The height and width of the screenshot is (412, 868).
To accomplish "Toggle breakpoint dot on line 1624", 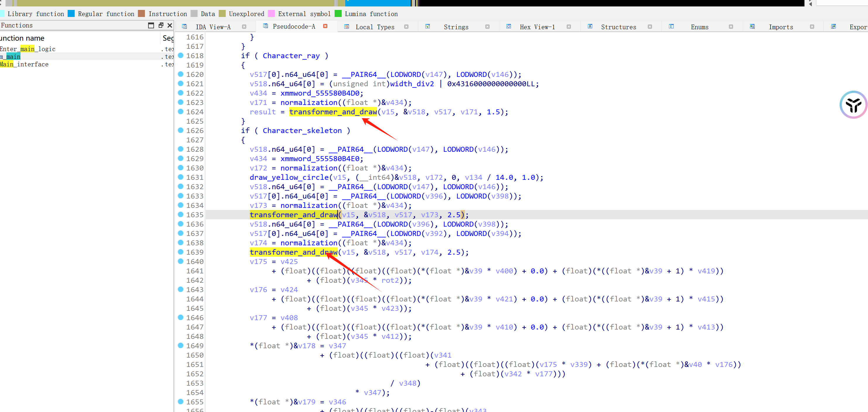I will 181,111.
